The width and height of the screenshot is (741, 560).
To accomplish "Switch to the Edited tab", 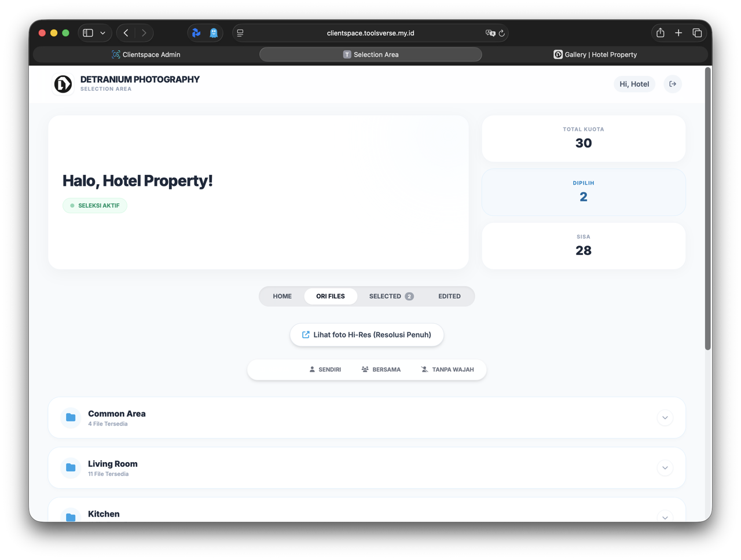I will point(449,296).
